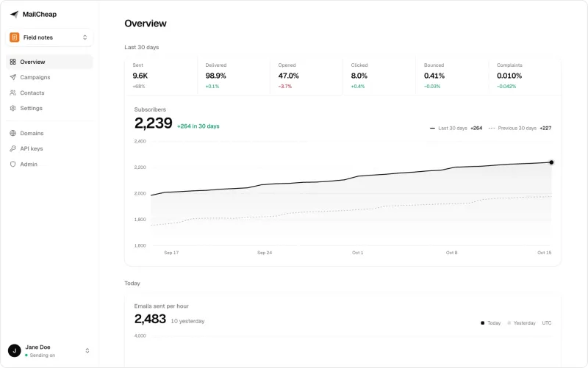Click the Domains globe icon
This screenshot has width=588, height=368.
click(12, 133)
